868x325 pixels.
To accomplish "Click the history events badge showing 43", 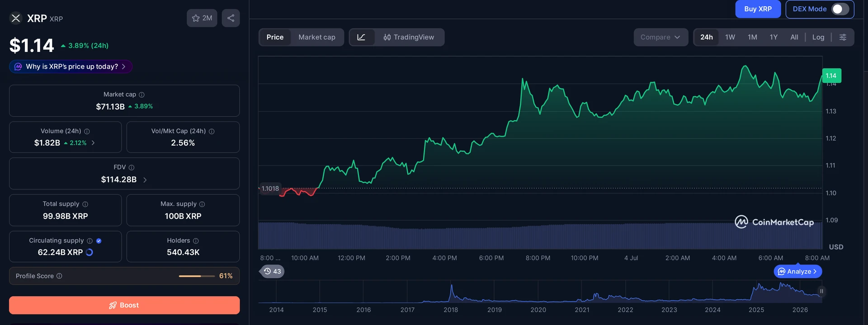I will click(273, 271).
